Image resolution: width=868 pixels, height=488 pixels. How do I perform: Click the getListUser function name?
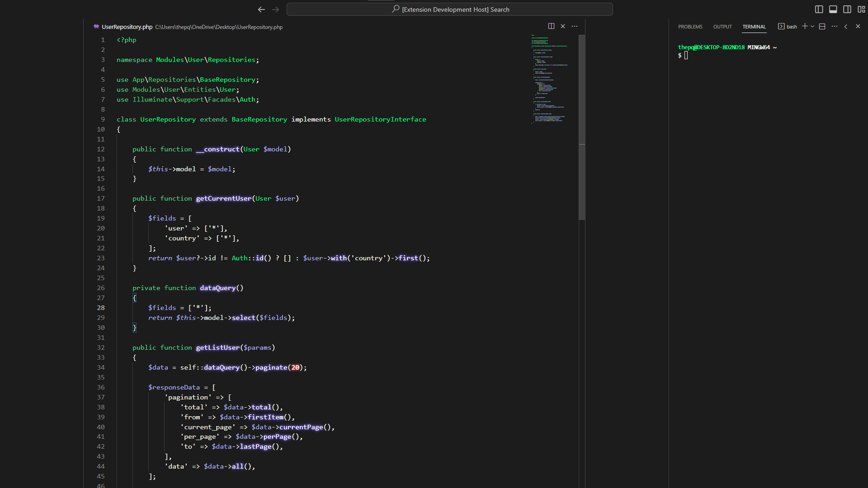[x=217, y=347]
